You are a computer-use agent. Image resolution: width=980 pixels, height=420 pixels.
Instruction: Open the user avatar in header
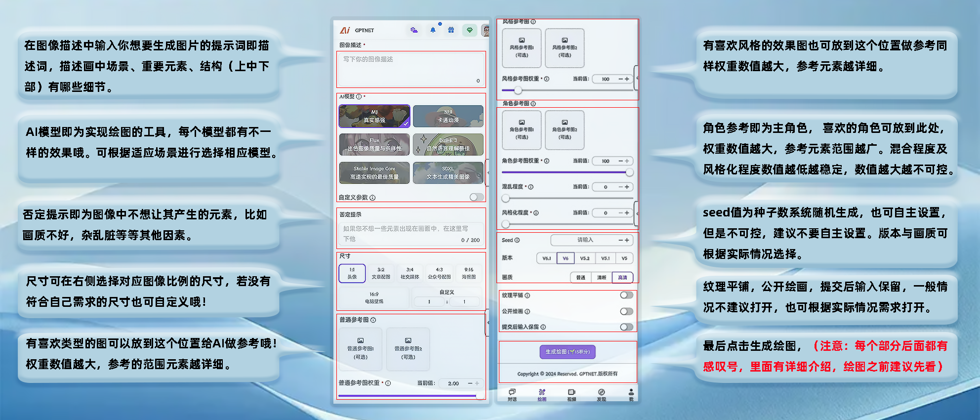click(x=486, y=31)
